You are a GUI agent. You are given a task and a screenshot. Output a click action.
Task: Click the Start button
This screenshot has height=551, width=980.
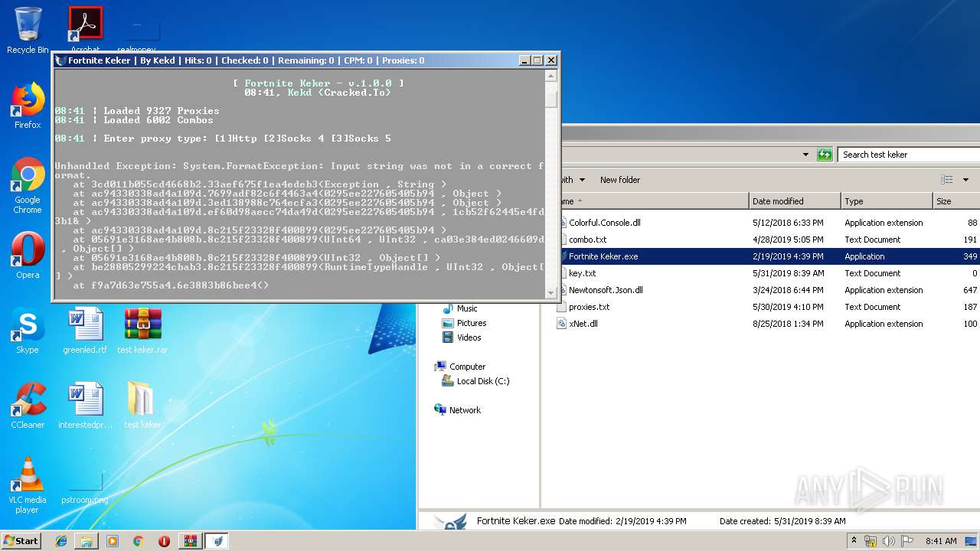[x=21, y=540]
